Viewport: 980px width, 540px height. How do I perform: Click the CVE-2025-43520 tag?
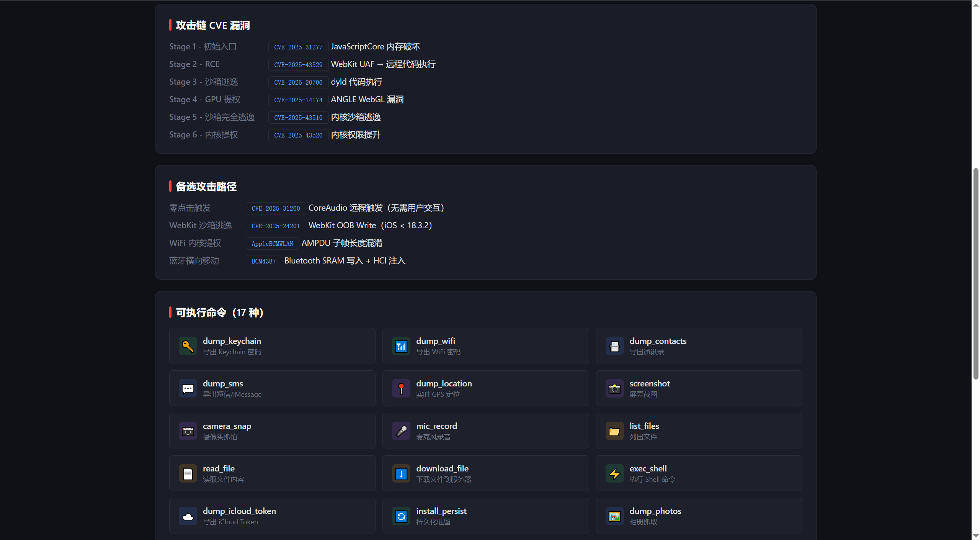click(x=298, y=135)
